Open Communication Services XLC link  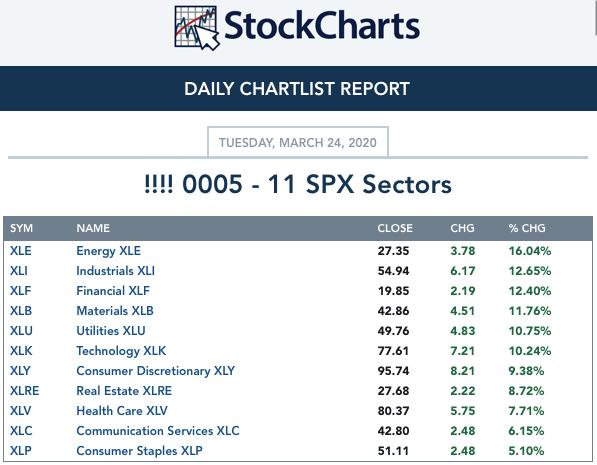[x=158, y=431]
